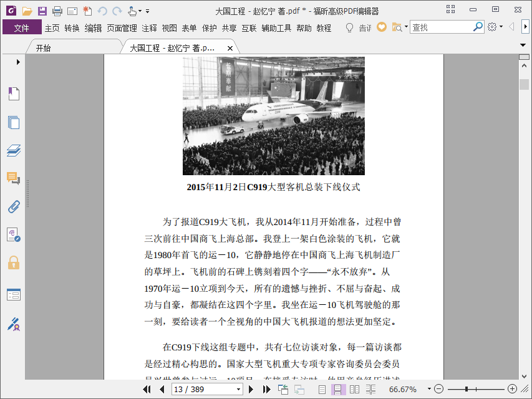Undo the last action

coord(102,11)
